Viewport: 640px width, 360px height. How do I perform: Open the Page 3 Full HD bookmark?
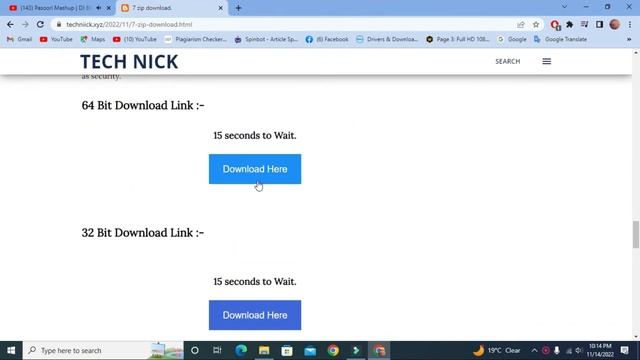(458, 39)
